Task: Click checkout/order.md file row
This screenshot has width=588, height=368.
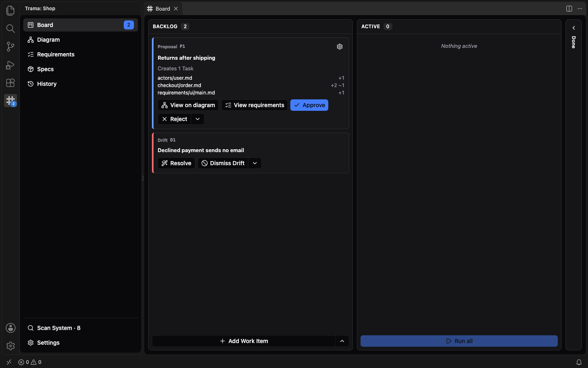Action: coord(251,85)
